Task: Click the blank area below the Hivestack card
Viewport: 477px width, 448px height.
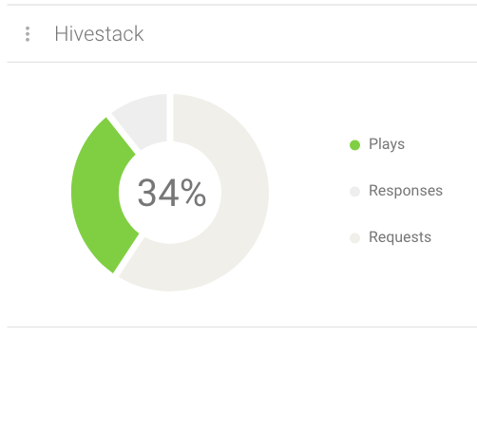Action: pyautogui.click(x=242, y=387)
